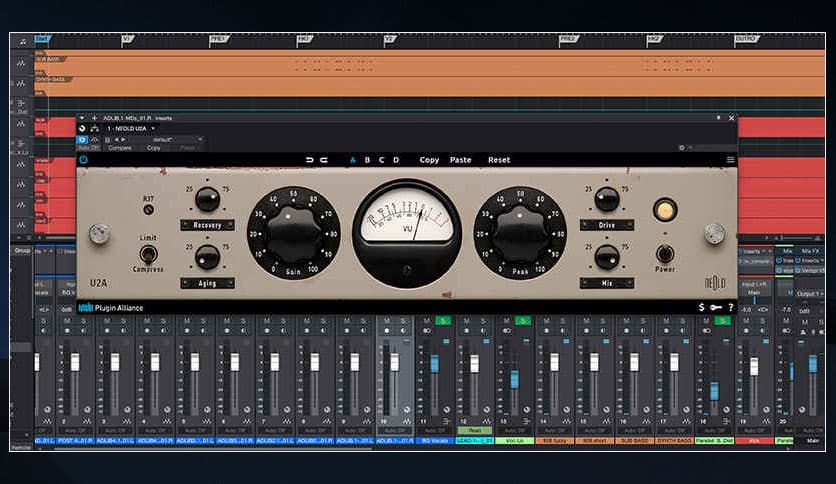Image resolution: width=836 pixels, height=484 pixels.
Task: Flip the Limit/Compress switch
Action: [148, 254]
